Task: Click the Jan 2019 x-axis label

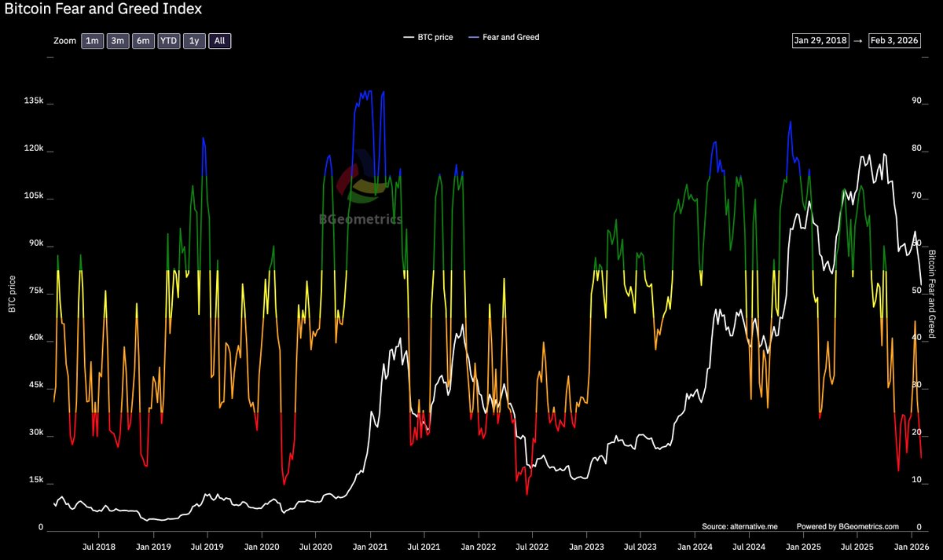Action: click(x=153, y=545)
